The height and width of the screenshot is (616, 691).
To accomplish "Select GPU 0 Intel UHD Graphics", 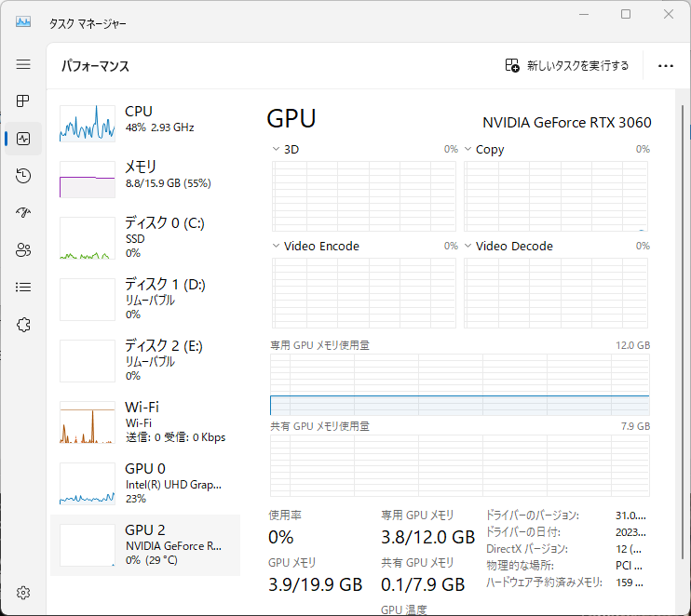I will coord(145,484).
